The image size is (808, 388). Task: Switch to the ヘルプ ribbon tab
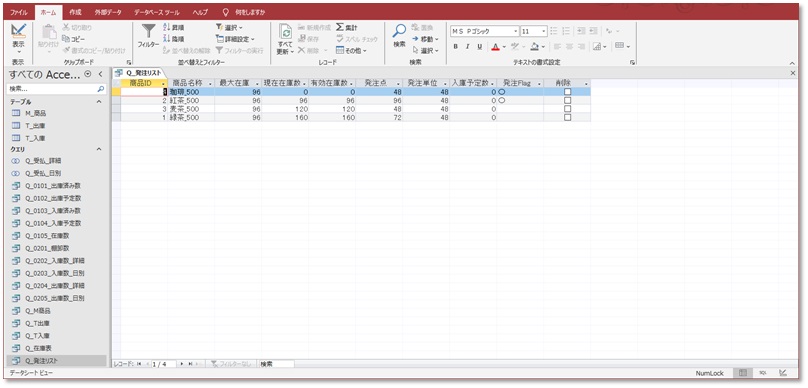[x=200, y=11]
